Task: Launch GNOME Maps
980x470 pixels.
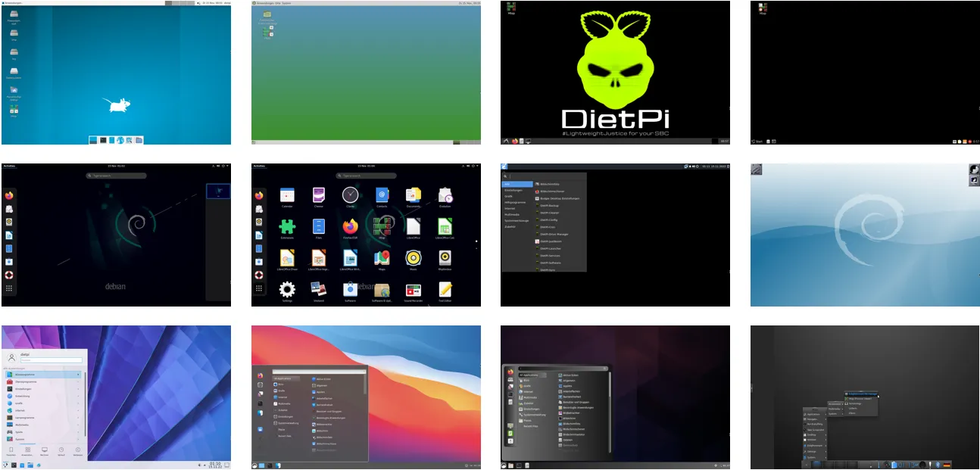Action: point(382,259)
